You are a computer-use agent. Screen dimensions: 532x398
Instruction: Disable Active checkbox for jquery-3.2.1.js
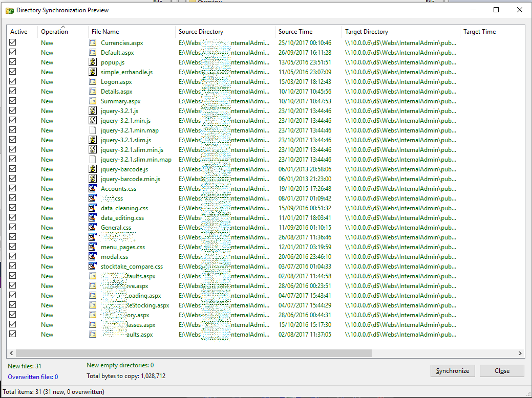pos(13,110)
